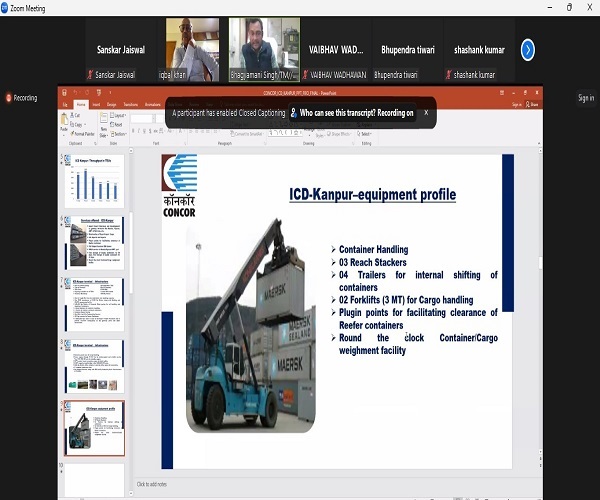Switch to the Insert ribbon tab

pyautogui.click(x=96, y=104)
